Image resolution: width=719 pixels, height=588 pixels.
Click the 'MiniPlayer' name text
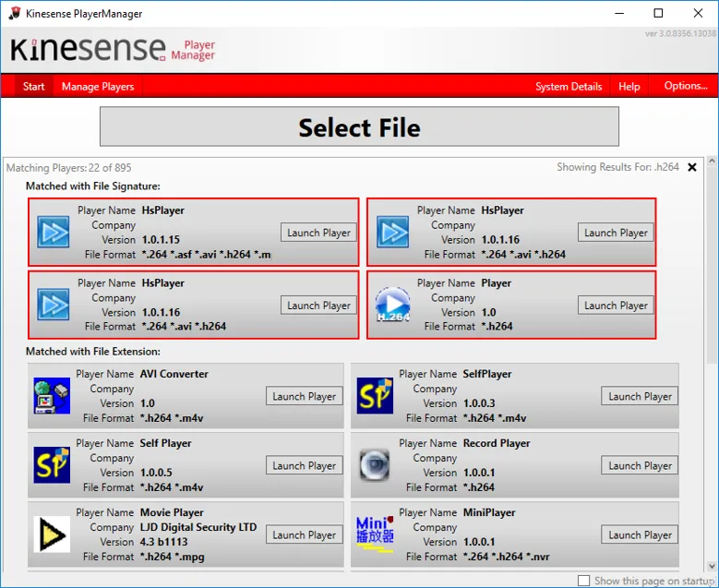pos(489,512)
